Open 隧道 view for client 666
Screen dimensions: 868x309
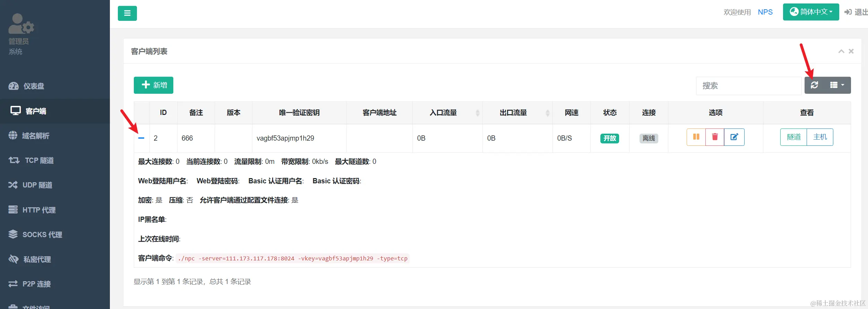tap(793, 137)
